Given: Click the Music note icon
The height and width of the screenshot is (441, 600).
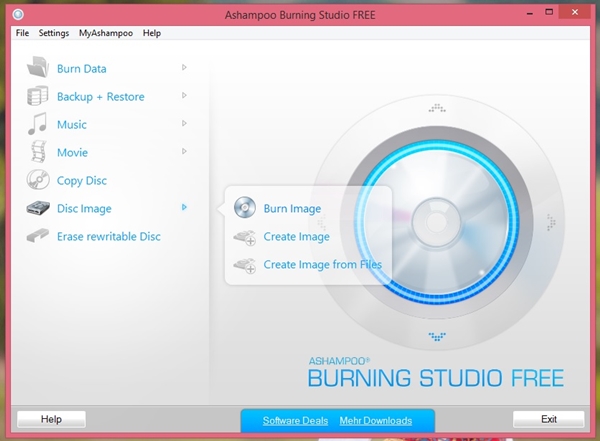Looking at the screenshot, I should click(38, 125).
